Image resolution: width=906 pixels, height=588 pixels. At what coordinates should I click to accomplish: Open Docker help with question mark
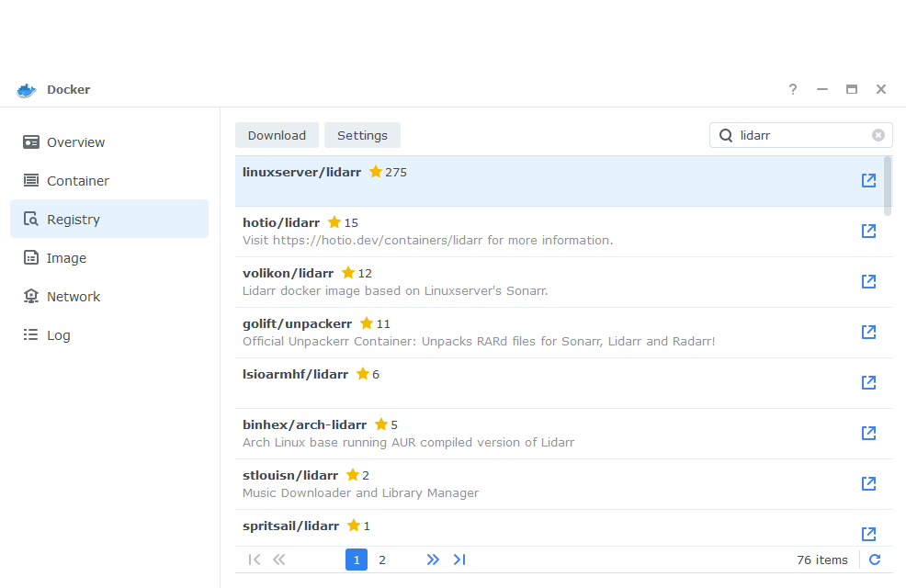point(793,89)
